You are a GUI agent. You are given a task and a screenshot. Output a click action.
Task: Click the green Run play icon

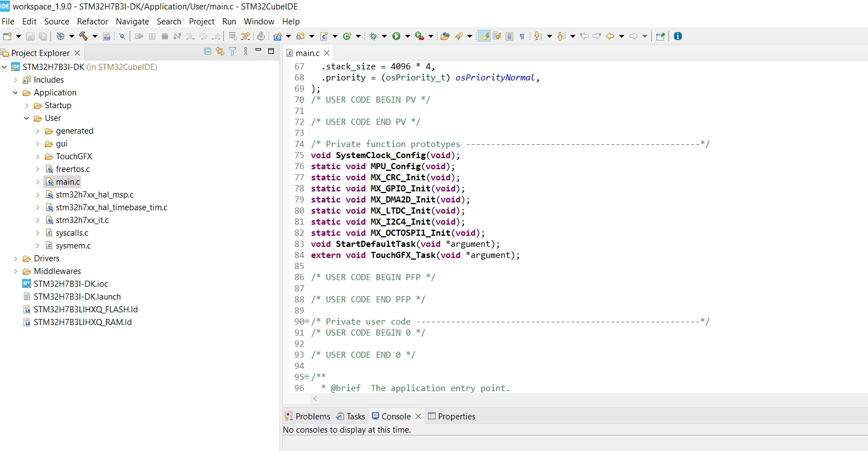(x=396, y=36)
